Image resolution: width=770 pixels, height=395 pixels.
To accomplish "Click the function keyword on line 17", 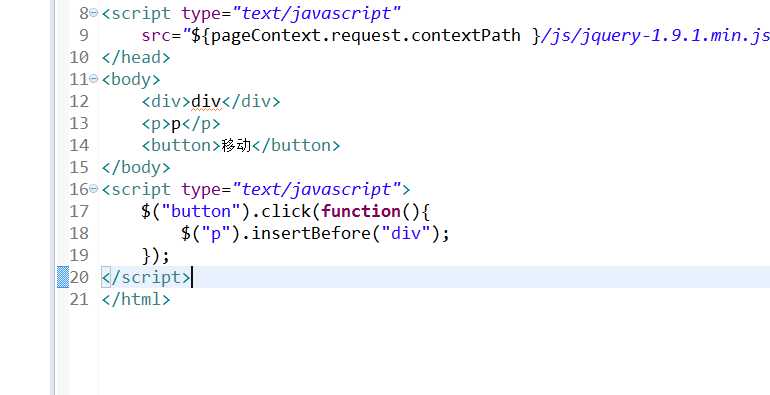I will click(x=361, y=211).
